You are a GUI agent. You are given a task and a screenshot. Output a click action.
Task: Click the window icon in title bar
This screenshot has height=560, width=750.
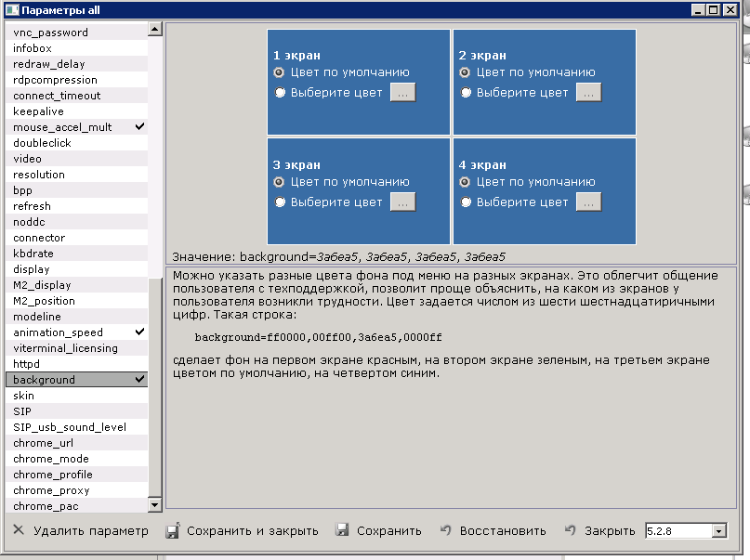tap(11, 9)
